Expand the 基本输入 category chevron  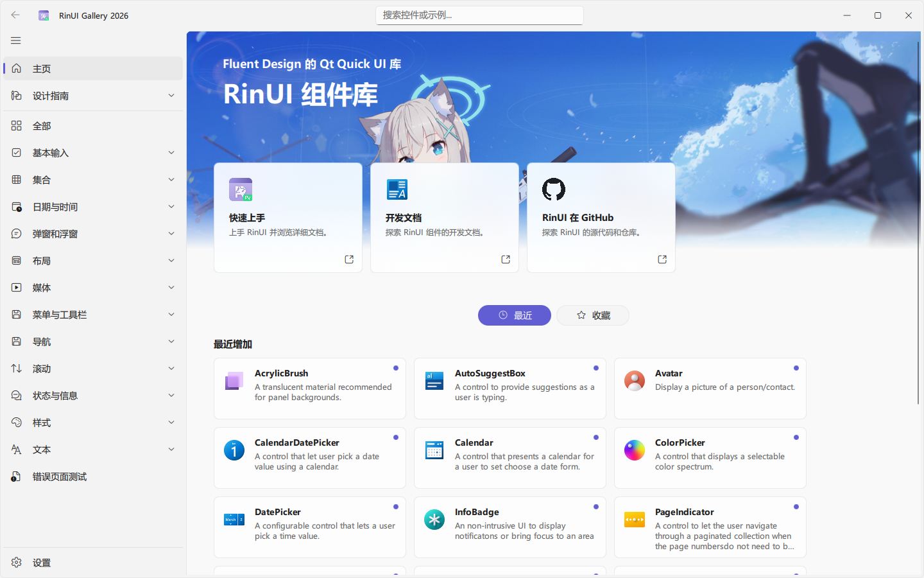(x=171, y=153)
